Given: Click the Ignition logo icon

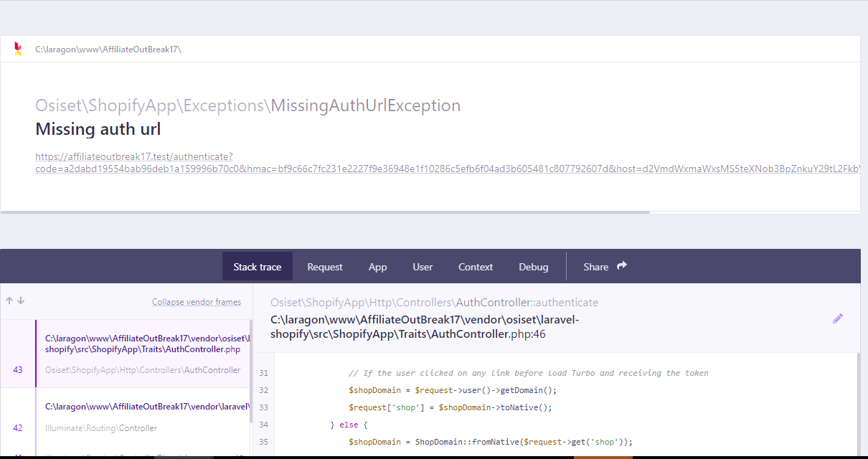Looking at the screenshot, I should 18,49.
